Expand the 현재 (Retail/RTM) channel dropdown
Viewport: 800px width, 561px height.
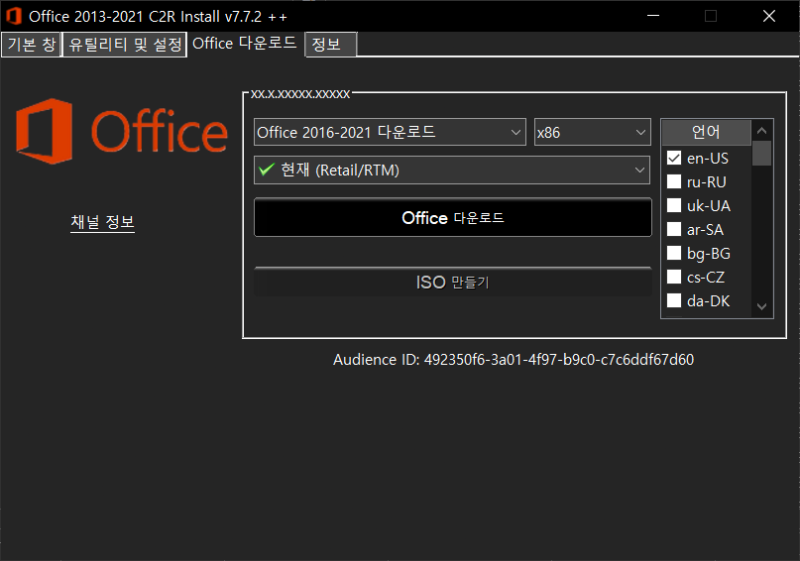click(452, 170)
